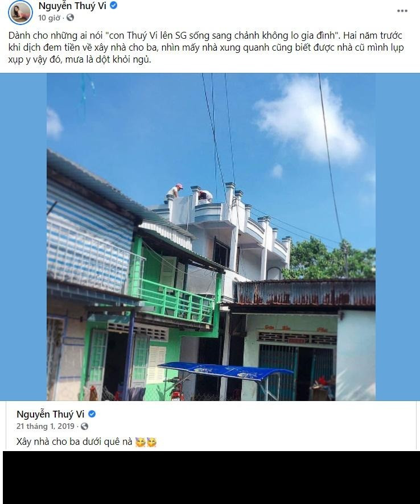Click verified badge beside top author name

coord(113,5)
